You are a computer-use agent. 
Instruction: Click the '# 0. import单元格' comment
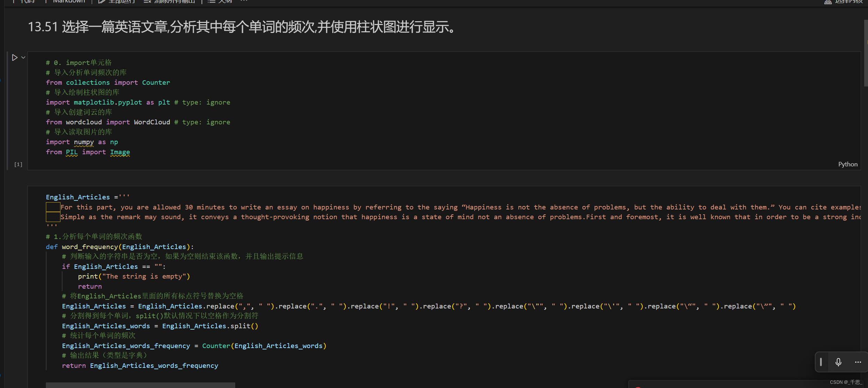[x=79, y=63]
